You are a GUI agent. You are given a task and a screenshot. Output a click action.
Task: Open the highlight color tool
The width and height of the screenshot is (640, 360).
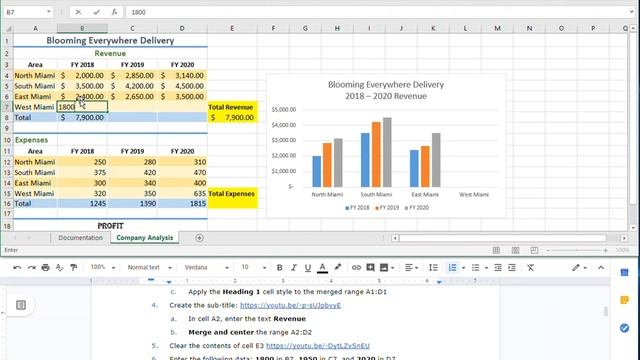(x=338, y=267)
